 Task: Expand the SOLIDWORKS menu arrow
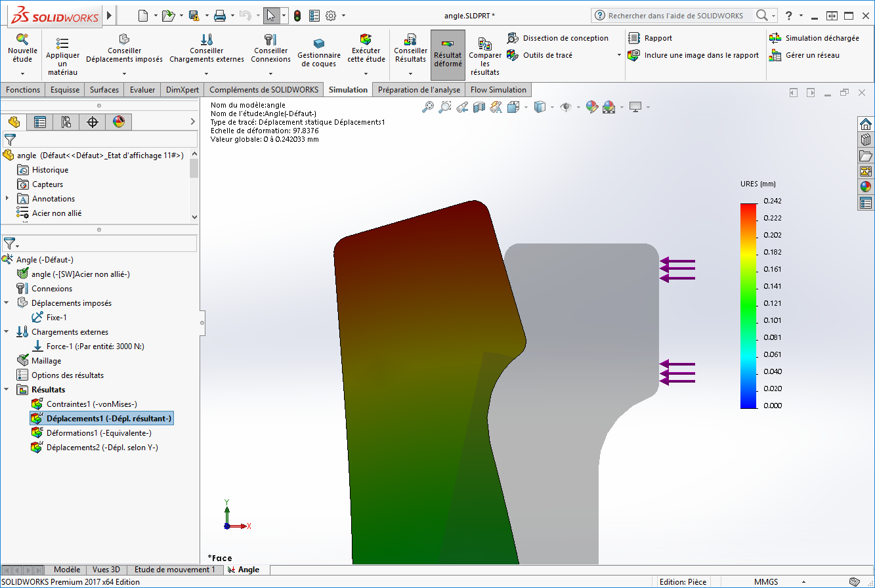pos(108,15)
